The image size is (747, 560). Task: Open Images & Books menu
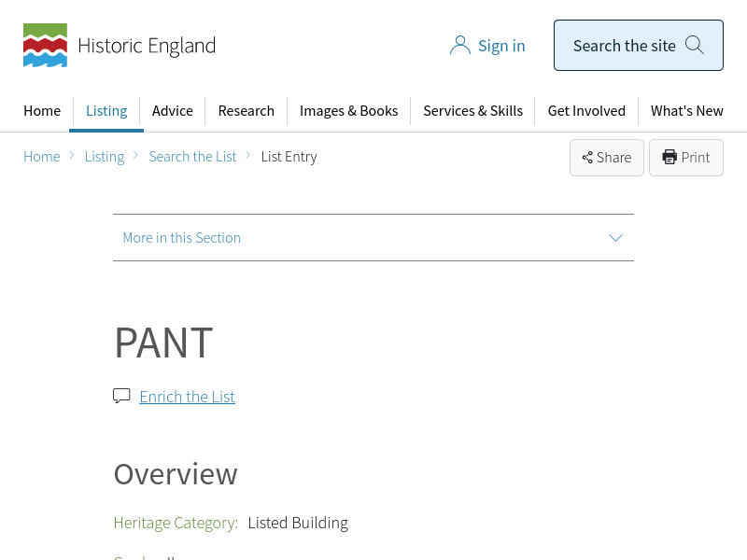[348, 111]
